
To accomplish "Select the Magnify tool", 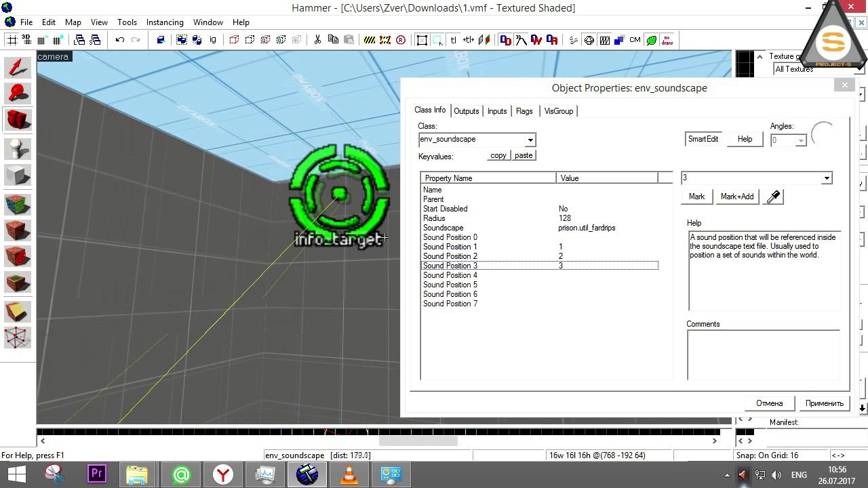I will click(18, 94).
